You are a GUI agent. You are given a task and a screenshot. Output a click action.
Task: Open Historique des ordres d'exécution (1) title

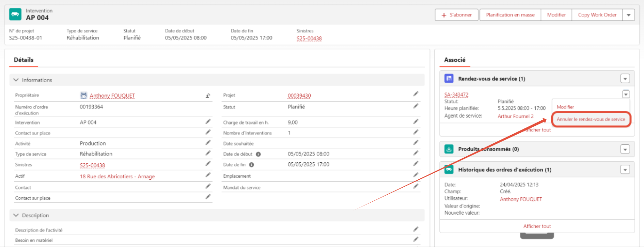click(505, 169)
